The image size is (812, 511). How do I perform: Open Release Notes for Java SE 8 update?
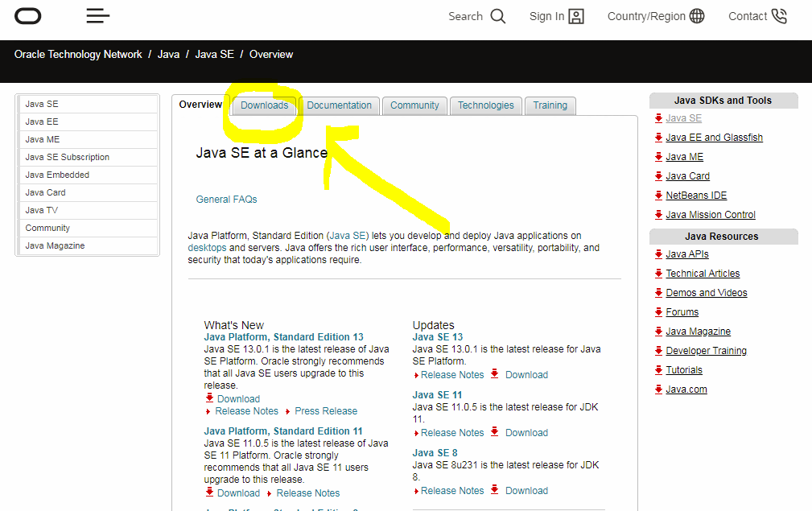click(452, 491)
